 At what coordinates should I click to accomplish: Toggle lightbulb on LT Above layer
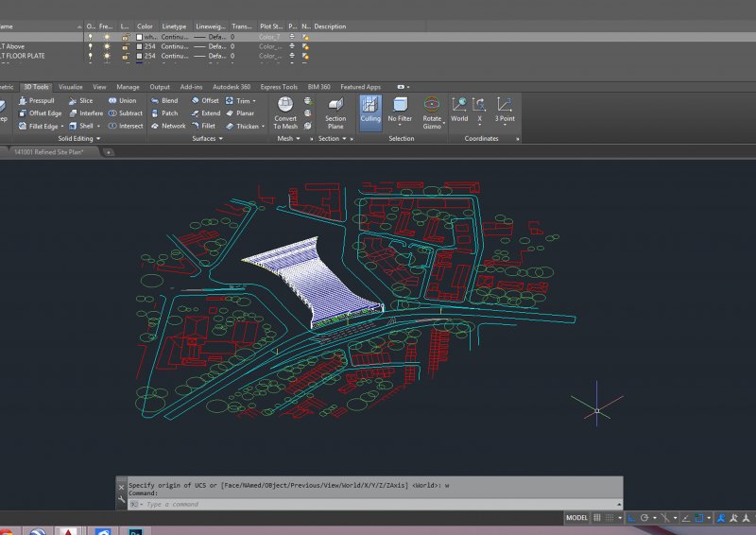(x=91, y=45)
